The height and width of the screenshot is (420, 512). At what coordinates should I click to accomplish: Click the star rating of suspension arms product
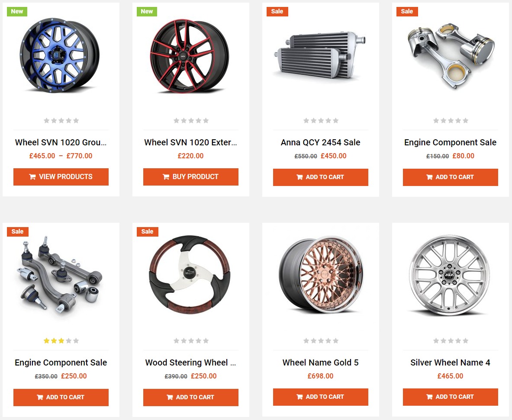(x=61, y=341)
